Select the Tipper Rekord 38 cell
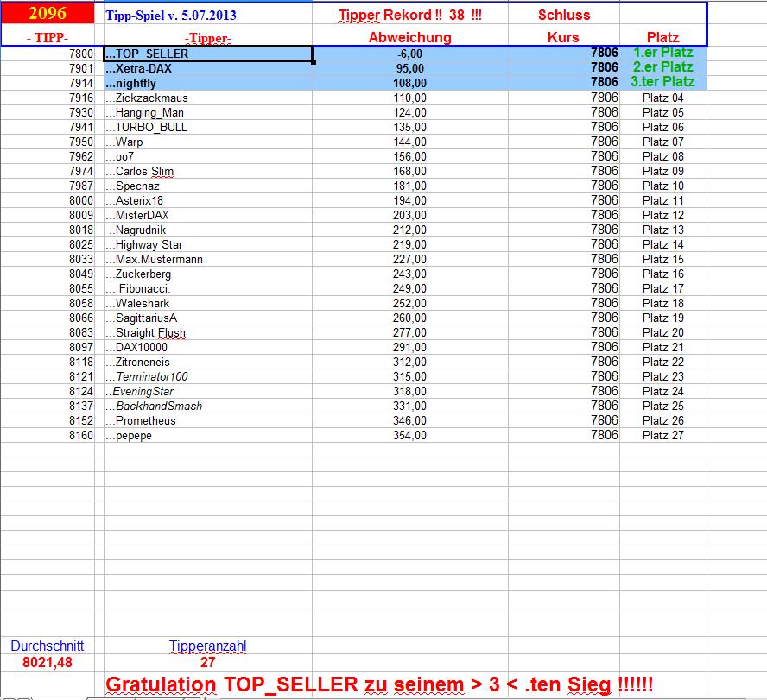The height and width of the screenshot is (700, 767). pyautogui.click(x=410, y=16)
